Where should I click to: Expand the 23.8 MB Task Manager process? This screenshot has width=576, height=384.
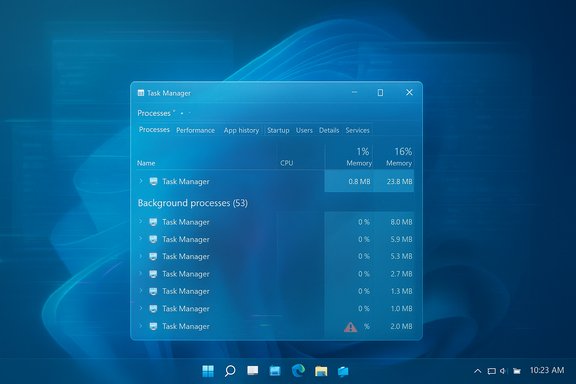141,181
